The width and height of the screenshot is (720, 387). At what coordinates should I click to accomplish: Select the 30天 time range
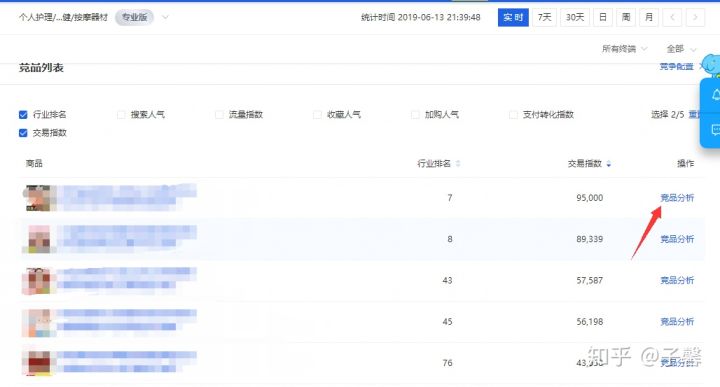tap(575, 17)
